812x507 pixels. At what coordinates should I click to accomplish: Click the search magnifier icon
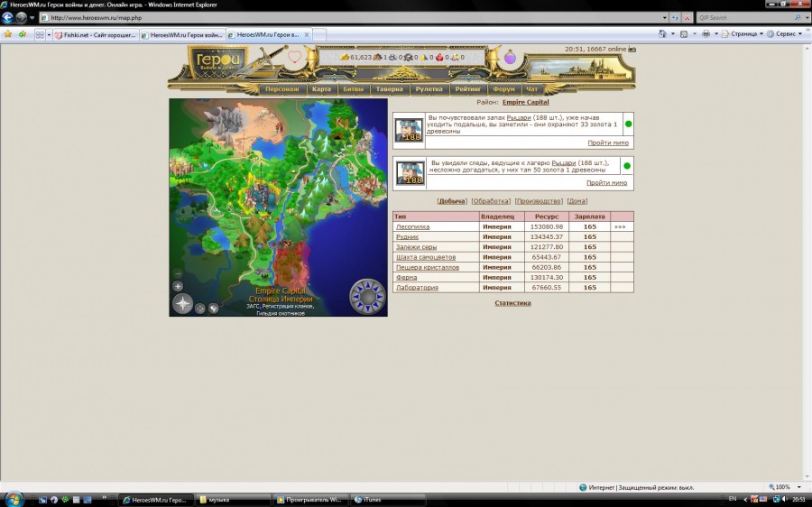[x=798, y=18]
